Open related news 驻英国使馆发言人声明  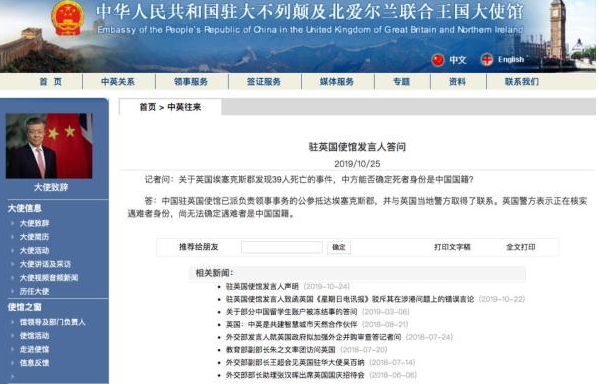tap(262, 286)
